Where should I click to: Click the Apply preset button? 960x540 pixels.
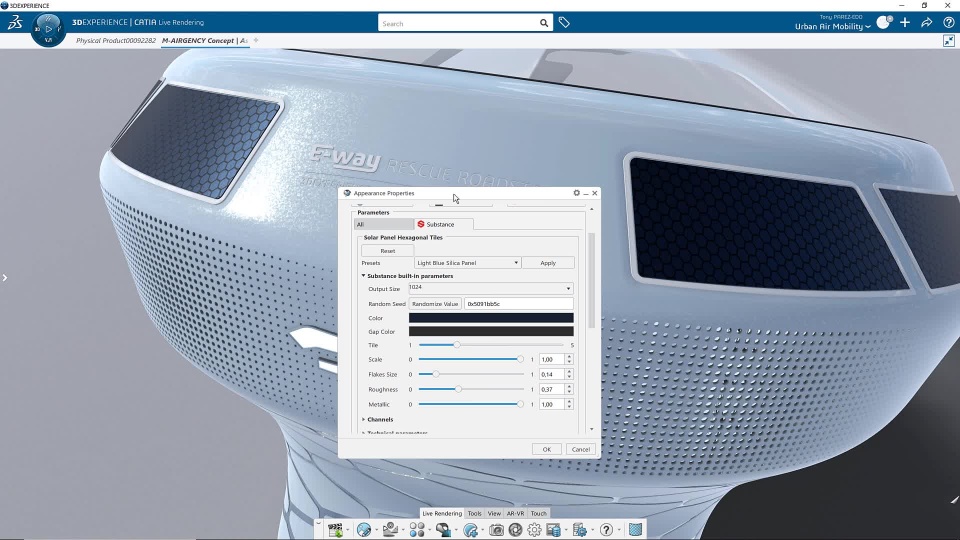point(548,263)
